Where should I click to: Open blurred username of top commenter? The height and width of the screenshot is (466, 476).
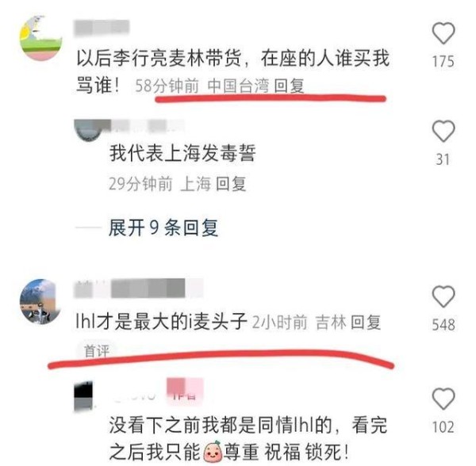(x=102, y=28)
